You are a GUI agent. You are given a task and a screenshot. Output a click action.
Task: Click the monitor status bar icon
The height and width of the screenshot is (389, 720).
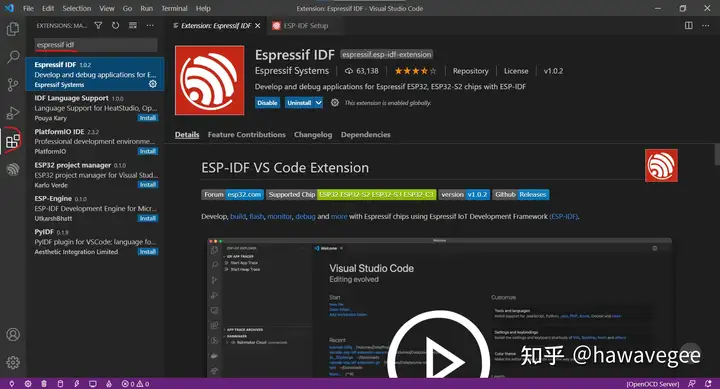(93, 383)
